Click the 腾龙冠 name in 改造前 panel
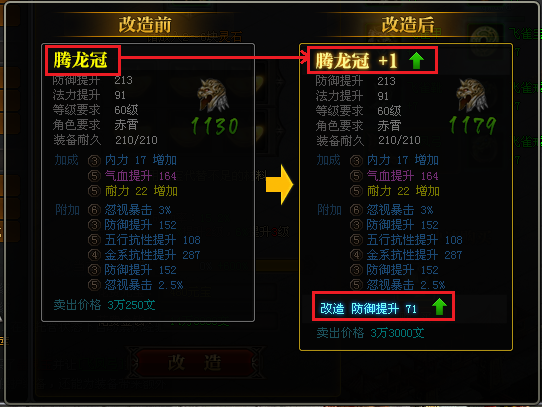 (81, 60)
